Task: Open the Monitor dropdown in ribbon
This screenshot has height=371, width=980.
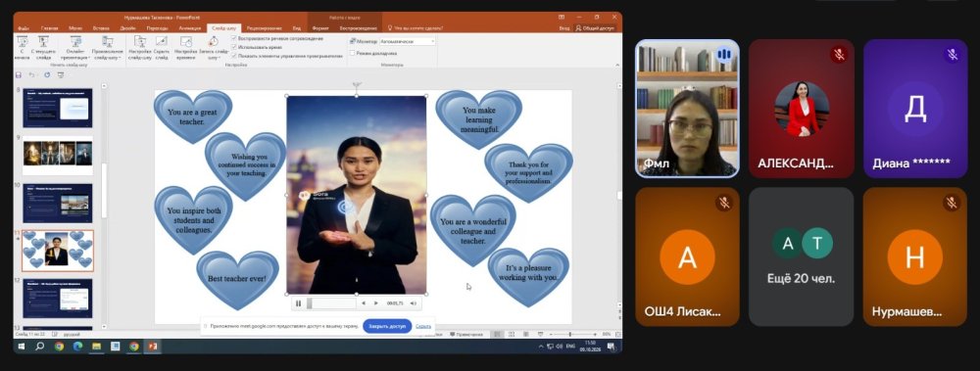Action: (x=408, y=41)
